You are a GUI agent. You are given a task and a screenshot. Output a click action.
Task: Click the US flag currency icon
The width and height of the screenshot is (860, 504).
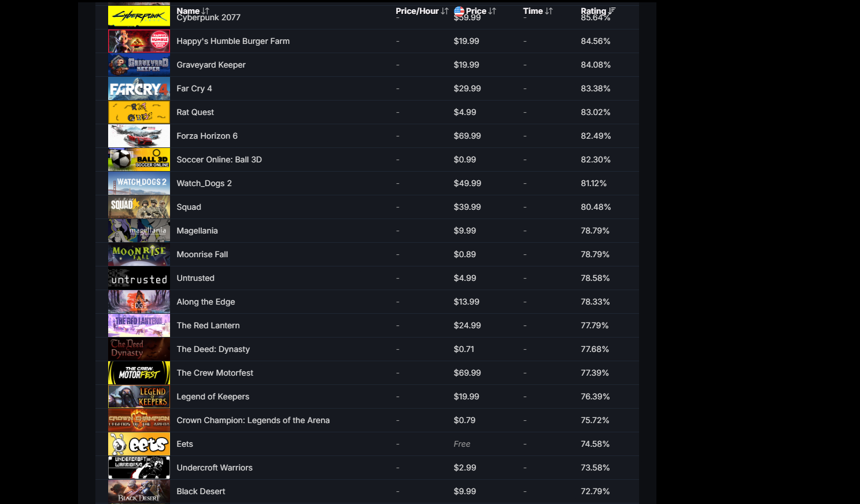point(459,11)
